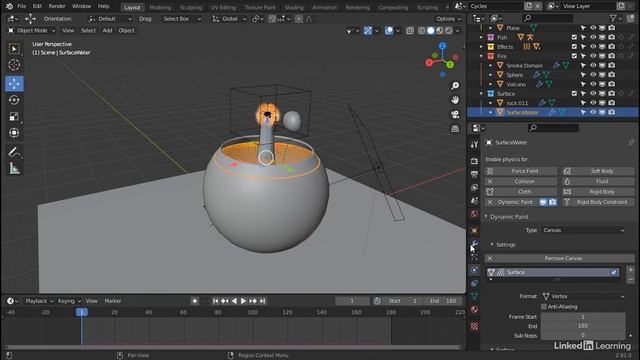The width and height of the screenshot is (640, 360).
Task: Click the viewport zoom magnifier icon
Action: tap(455, 86)
